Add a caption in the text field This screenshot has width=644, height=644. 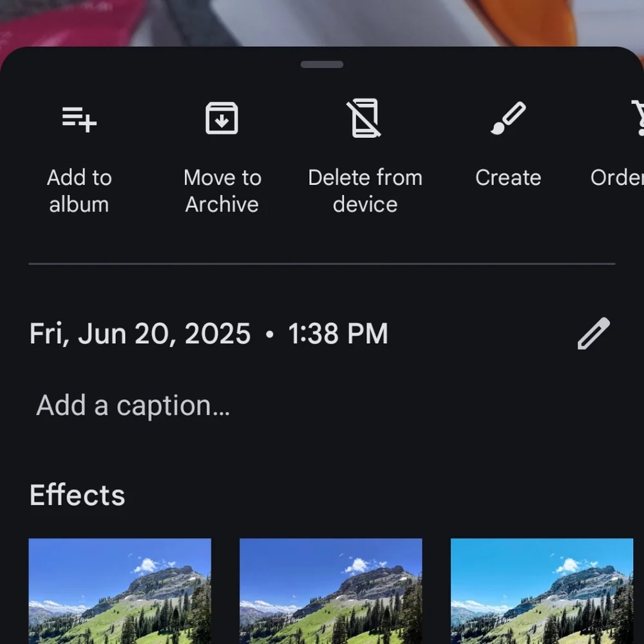[x=133, y=406]
